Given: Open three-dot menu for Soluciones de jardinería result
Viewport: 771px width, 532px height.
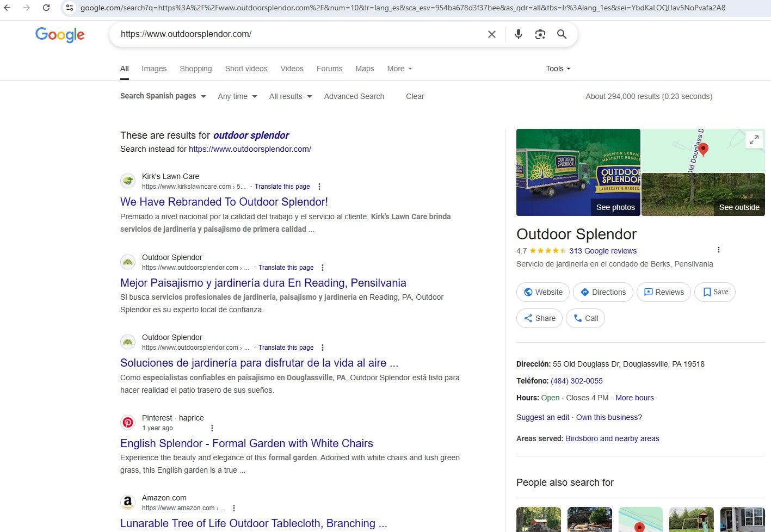Looking at the screenshot, I should tap(323, 348).
